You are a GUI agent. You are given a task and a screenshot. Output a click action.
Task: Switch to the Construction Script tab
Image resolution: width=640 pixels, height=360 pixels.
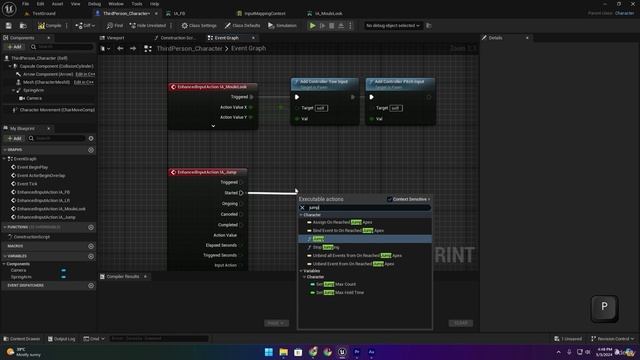[x=177, y=38]
